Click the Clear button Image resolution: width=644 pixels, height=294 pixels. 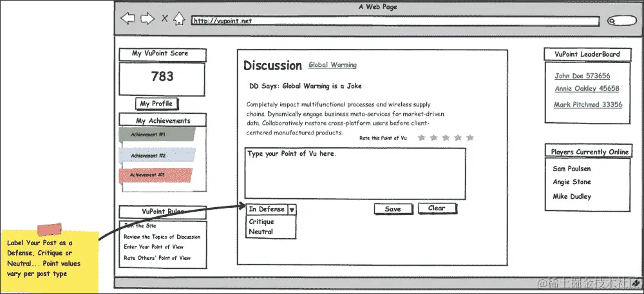437,208
